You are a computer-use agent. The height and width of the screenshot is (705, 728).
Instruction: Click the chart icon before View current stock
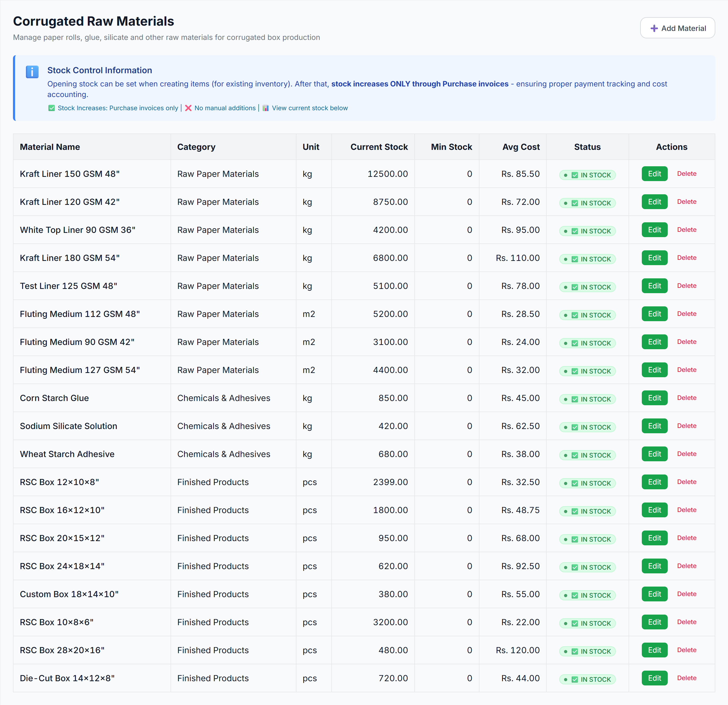tap(265, 108)
